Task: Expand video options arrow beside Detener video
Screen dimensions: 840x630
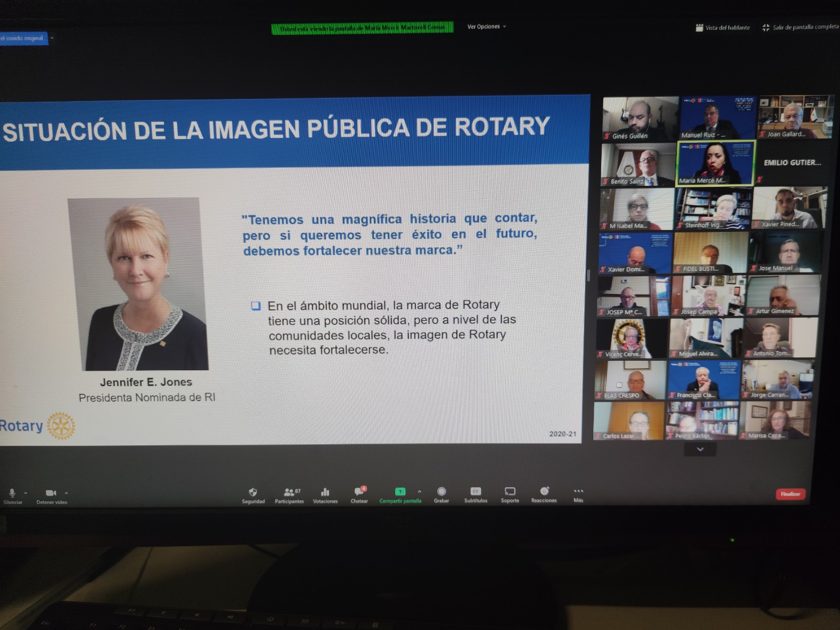Action: [x=66, y=493]
